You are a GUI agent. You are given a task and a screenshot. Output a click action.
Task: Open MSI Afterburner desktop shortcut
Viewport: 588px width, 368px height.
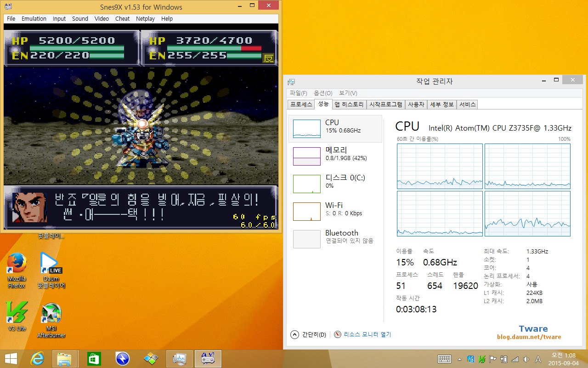point(51,320)
